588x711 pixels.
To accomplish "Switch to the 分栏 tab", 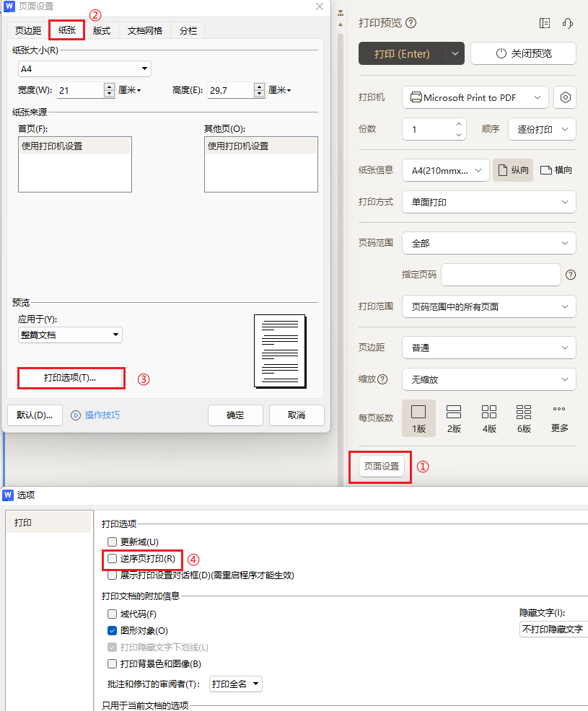I will [188, 30].
